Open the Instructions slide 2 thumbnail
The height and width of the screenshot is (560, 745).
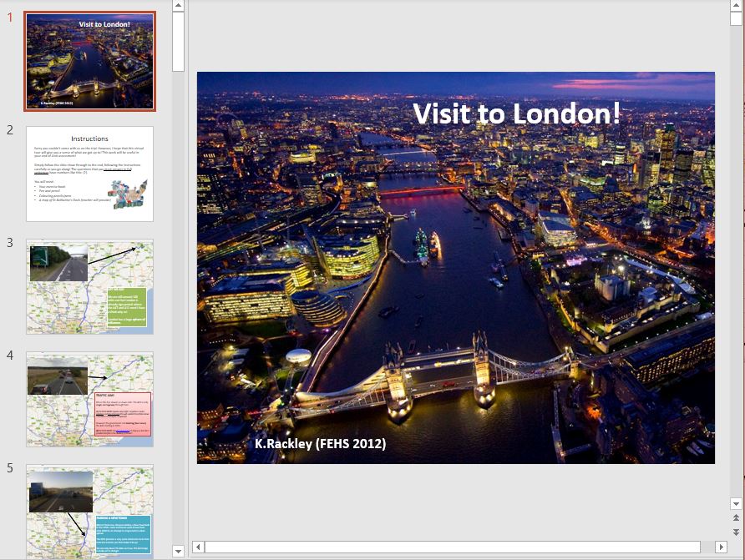click(89, 174)
